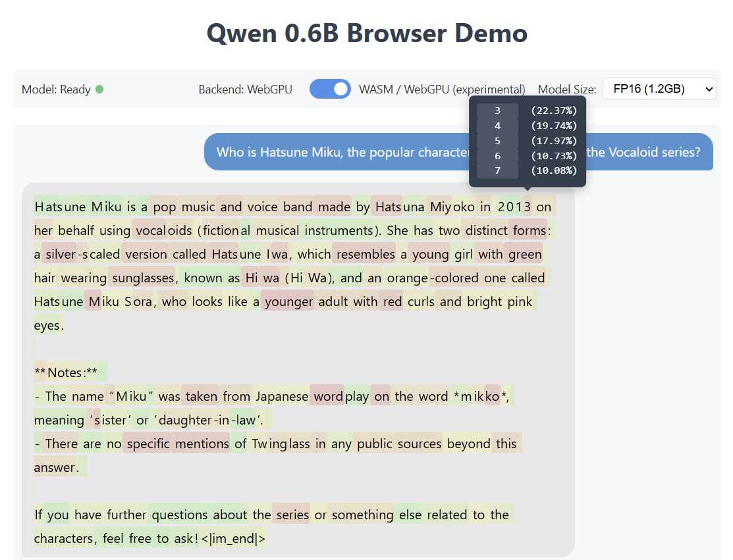
Task: Click the 'specific' highlighted token
Action: pos(148,444)
